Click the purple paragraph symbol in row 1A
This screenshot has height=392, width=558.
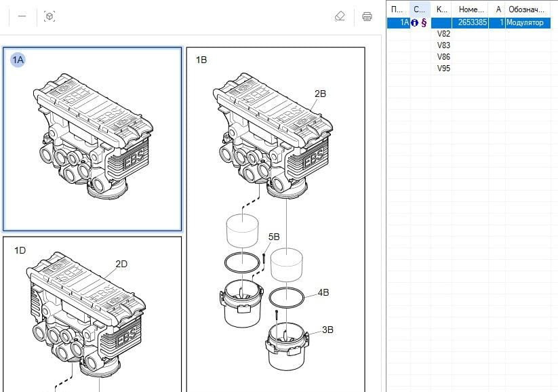(424, 22)
